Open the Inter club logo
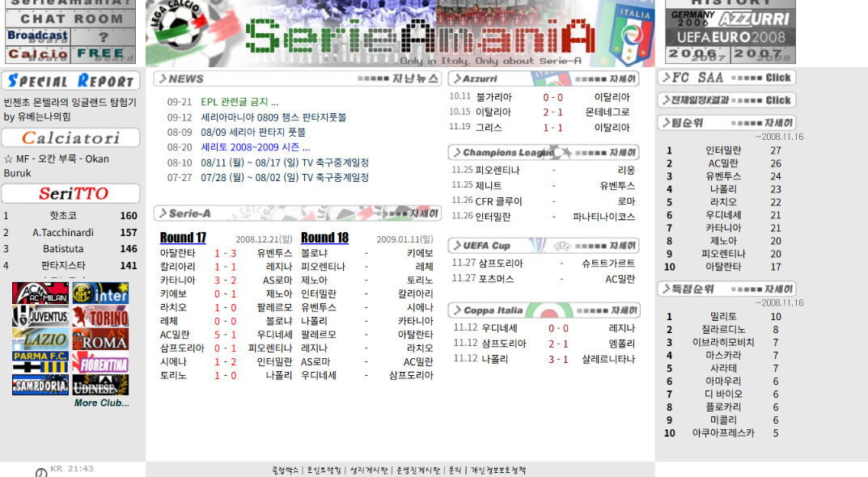This screenshot has height=477, width=868. (100, 293)
